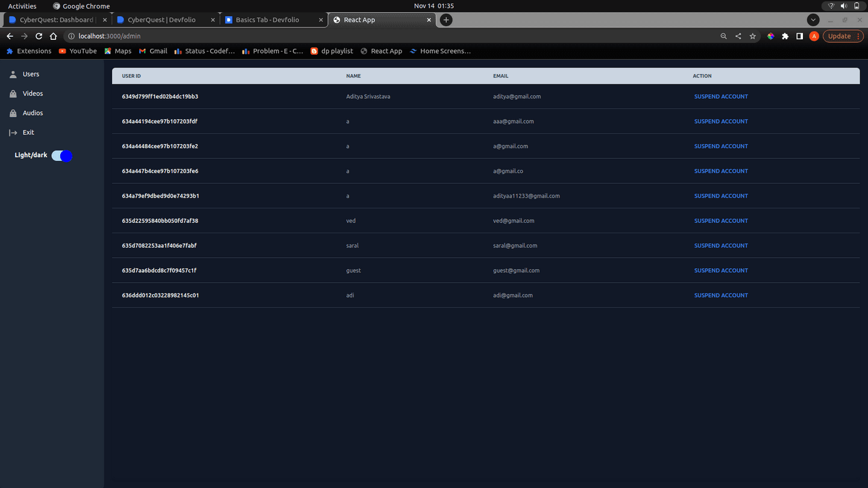Switch to Basics Tab - Devfolio tab
Image resolution: width=868 pixels, height=488 pixels.
coord(273,20)
